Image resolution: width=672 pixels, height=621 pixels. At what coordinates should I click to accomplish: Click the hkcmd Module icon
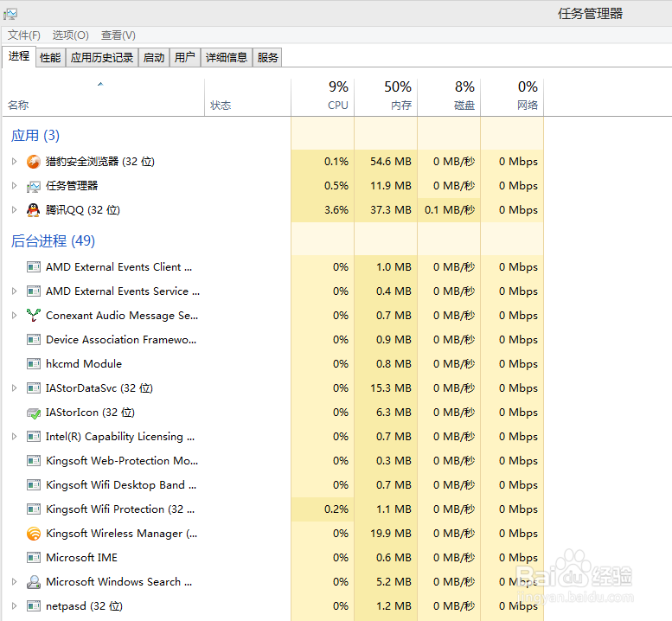pos(34,364)
